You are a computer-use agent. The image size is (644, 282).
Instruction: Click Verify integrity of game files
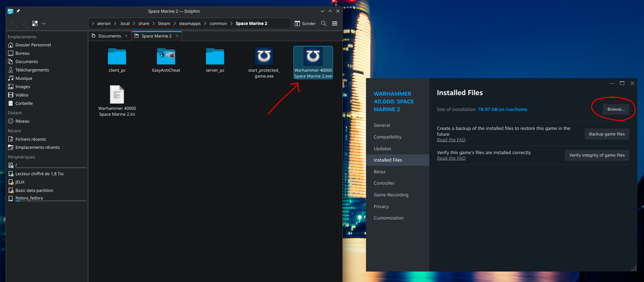[x=597, y=155]
